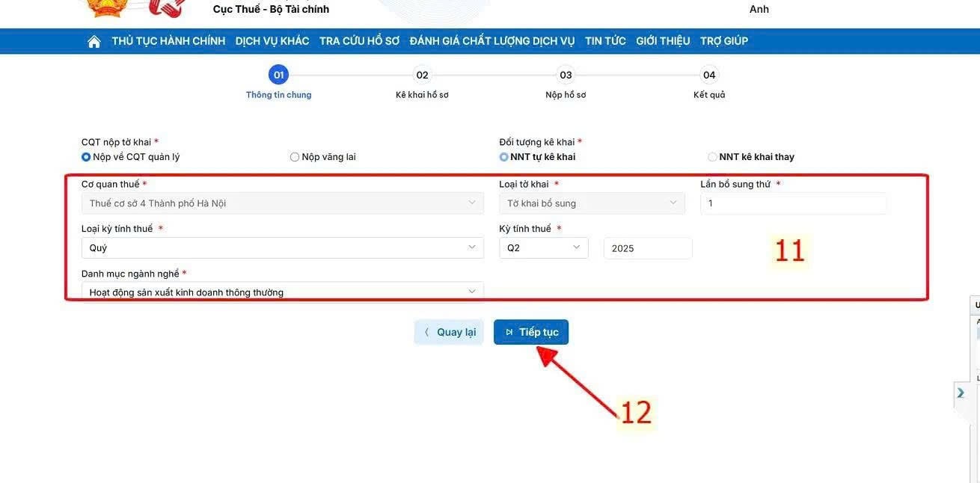Image resolution: width=980 pixels, height=483 pixels.
Task: Open TRA CỨU HỒ SƠ menu
Action: [360, 41]
